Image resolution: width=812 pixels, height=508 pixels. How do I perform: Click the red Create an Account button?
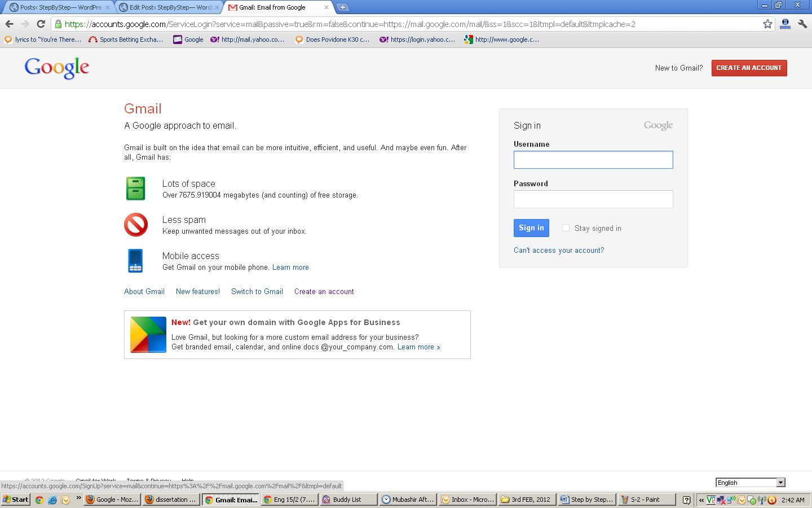point(749,68)
